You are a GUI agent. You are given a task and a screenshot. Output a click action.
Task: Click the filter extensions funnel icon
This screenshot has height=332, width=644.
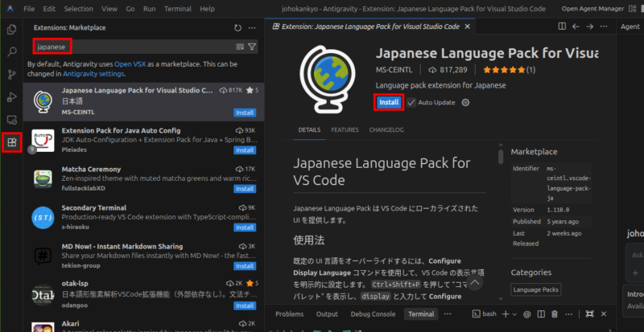(x=252, y=47)
